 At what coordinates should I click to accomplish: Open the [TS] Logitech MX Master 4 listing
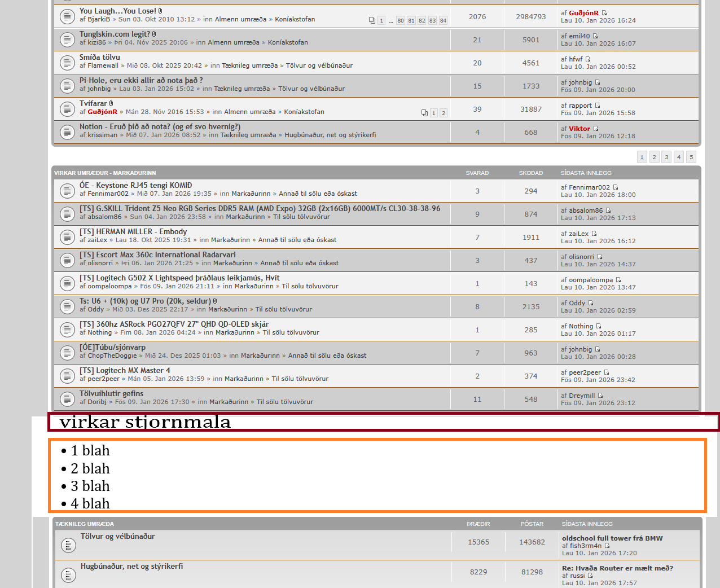pyautogui.click(x=125, y=370)
